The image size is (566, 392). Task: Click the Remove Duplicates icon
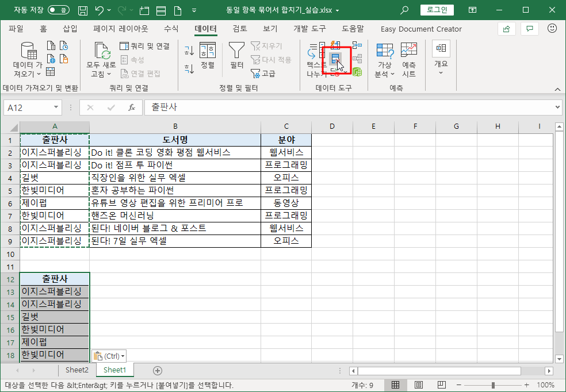pos(335,59)
